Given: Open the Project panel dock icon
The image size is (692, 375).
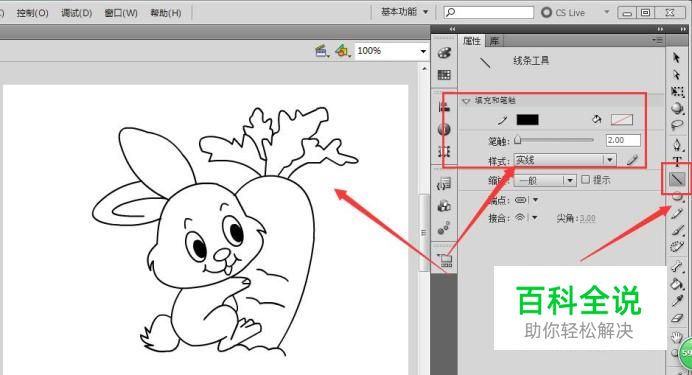Looking at the screenshot, I should [444, 260].
